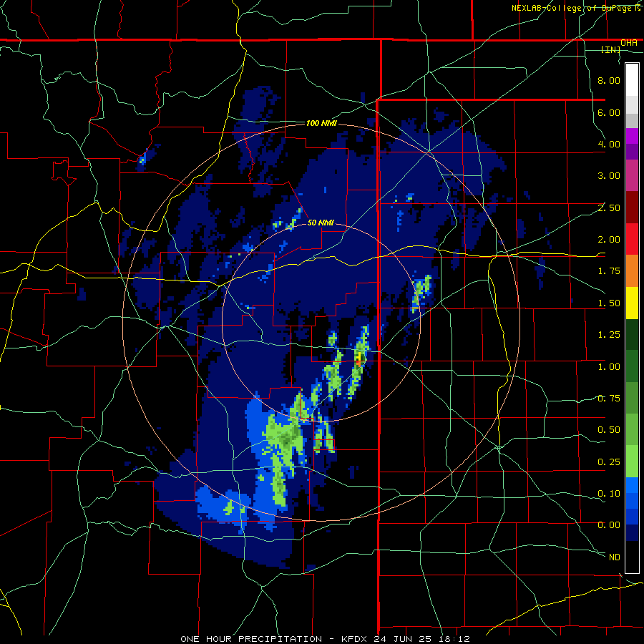Click the (IN) units label
Screen dimensions: 644x644
(611, 49)
